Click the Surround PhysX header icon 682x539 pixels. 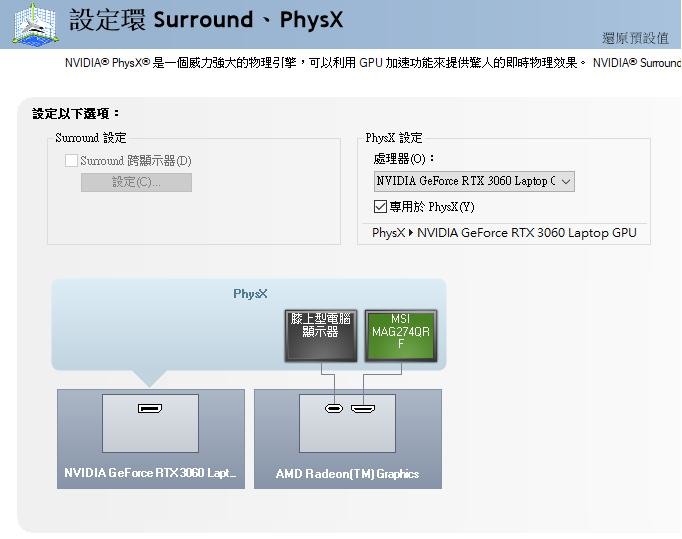coord(35,24)
